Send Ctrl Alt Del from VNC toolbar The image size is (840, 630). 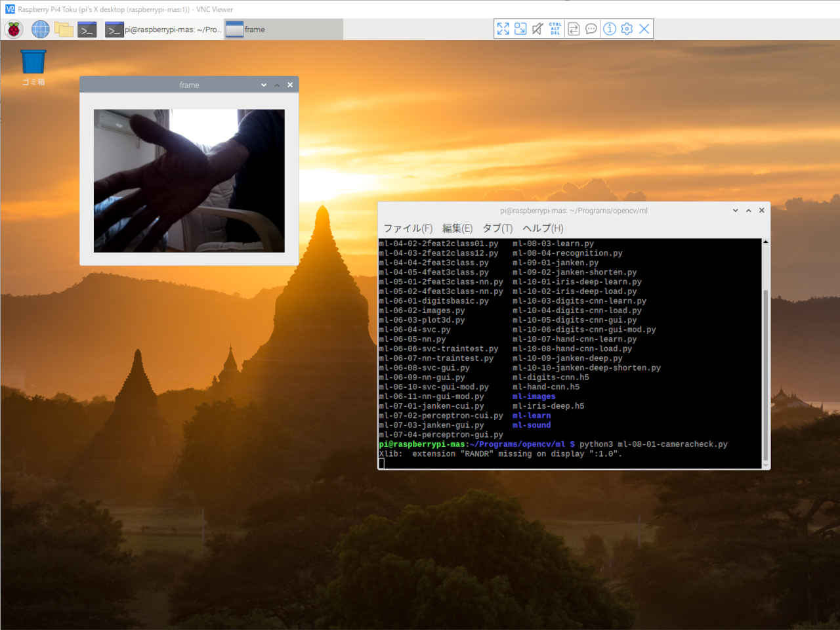coord(555,29)
